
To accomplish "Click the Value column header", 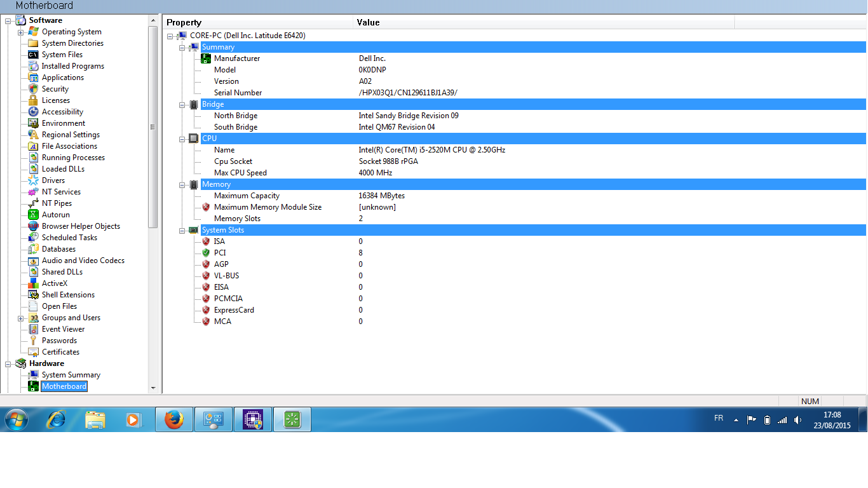I will 544,22.
